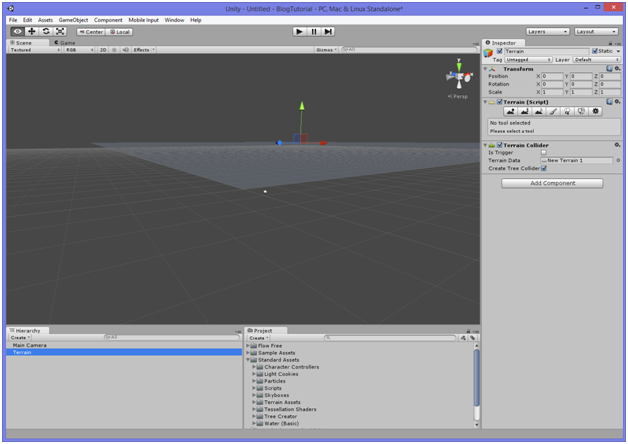Image resolution: width=628 pixels, height=444 pixels.
Task: Select the Paint Height terrain tool
Action: (x=524, y=112)
